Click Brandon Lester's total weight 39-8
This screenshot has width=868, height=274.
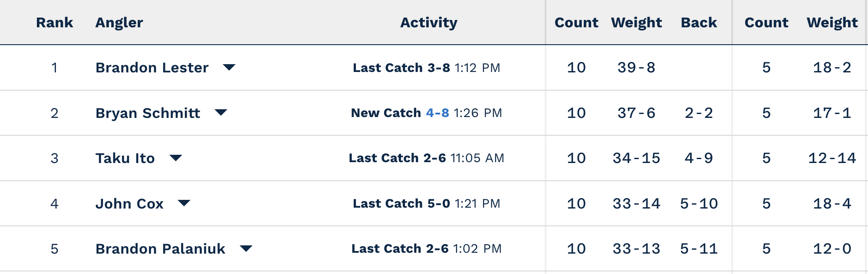636,68
